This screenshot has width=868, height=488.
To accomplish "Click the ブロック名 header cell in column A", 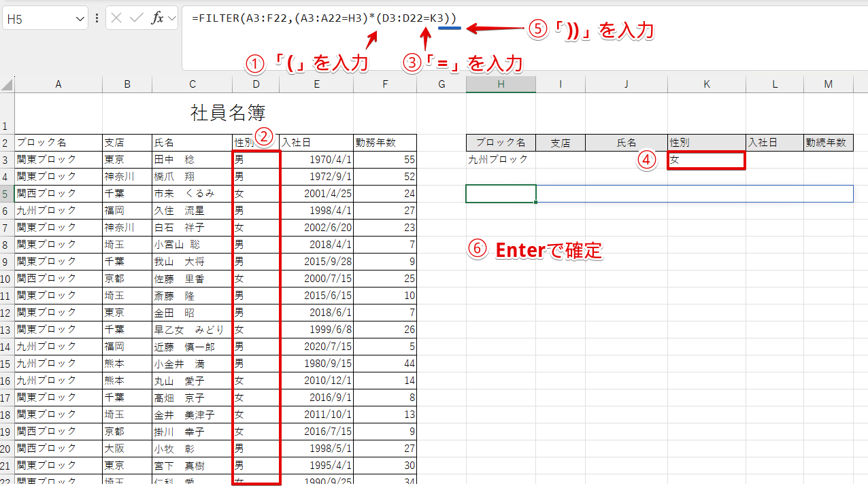I will pos(59,143).
